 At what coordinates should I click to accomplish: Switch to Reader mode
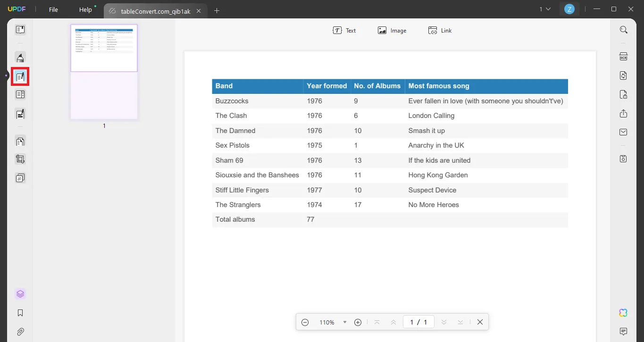click(x=20, y=29)
